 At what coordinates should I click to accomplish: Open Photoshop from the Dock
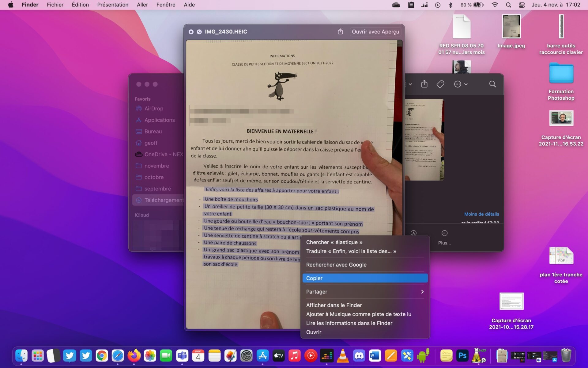462,356
